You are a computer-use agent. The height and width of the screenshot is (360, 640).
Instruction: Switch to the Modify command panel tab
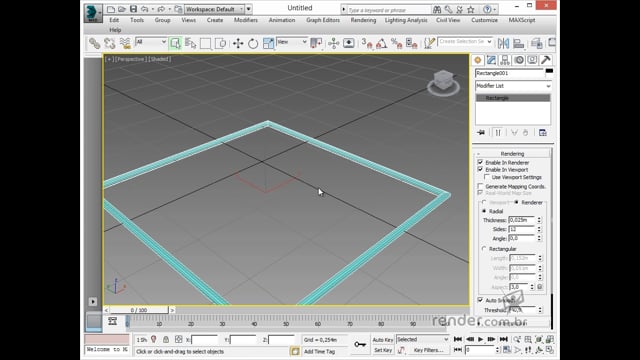(491, 60)
